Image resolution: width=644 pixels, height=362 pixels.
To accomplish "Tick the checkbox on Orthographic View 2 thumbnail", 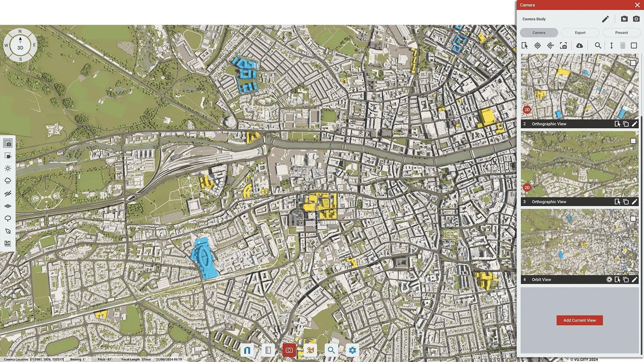I will [x=633, y=63].
